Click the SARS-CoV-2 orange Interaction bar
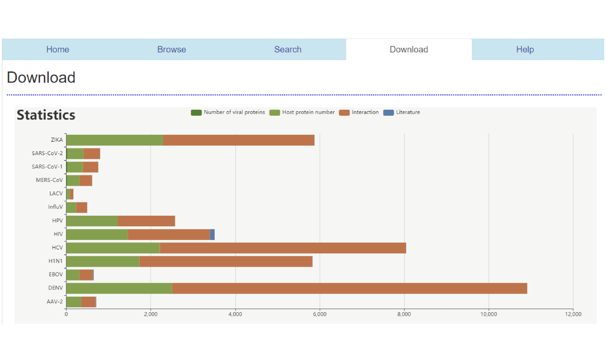Image resolution: width=607 pixels, height=364 pixels. click(x=92, y=154)
